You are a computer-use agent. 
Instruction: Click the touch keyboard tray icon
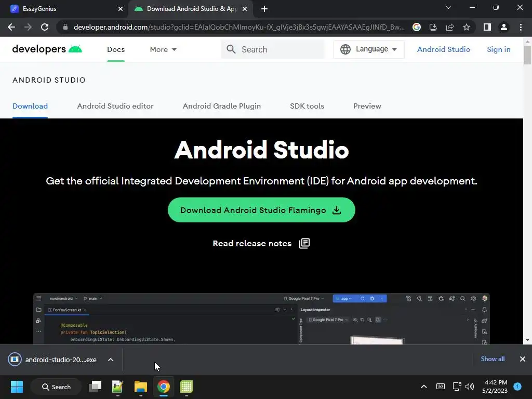click(441, 387)
